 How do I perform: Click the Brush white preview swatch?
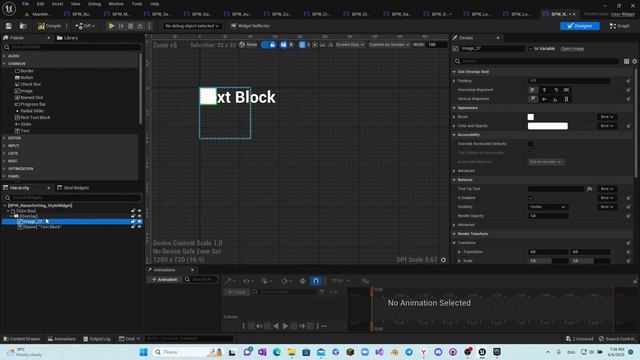[x=531, y=117]
